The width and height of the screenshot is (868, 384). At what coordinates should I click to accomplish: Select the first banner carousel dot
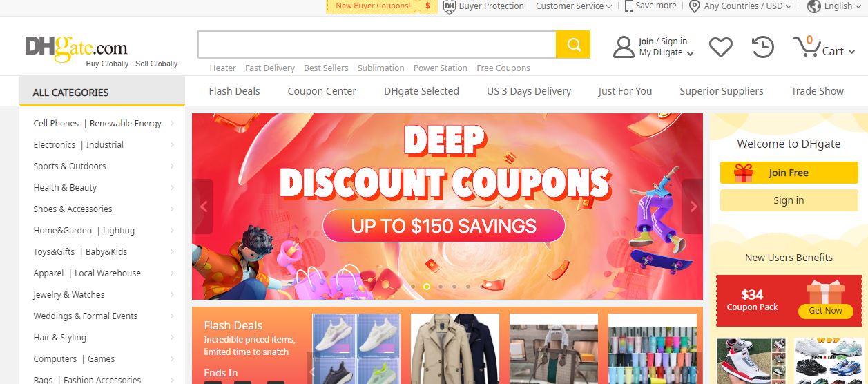coord(413,286)
